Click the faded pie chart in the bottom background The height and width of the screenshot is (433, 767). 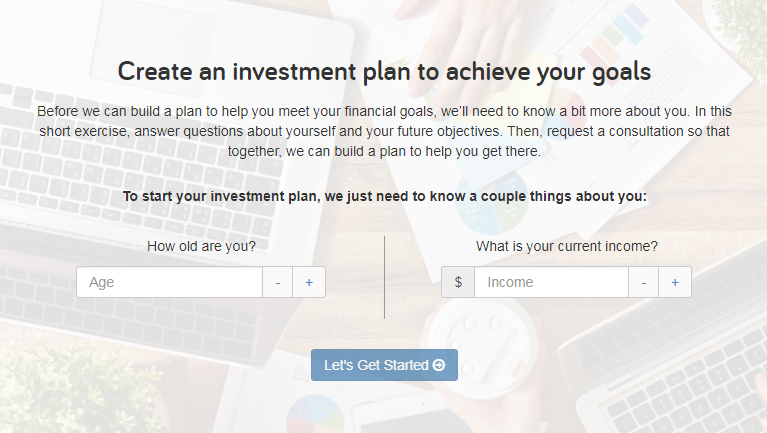click(315, 415)
